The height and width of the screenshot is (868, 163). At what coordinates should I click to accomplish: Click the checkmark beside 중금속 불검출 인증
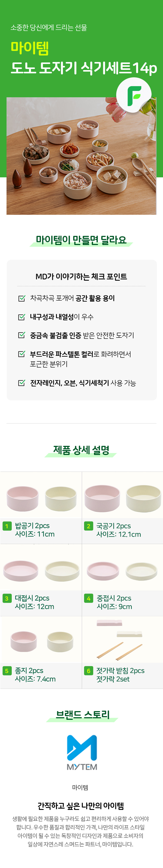point(22,335)
